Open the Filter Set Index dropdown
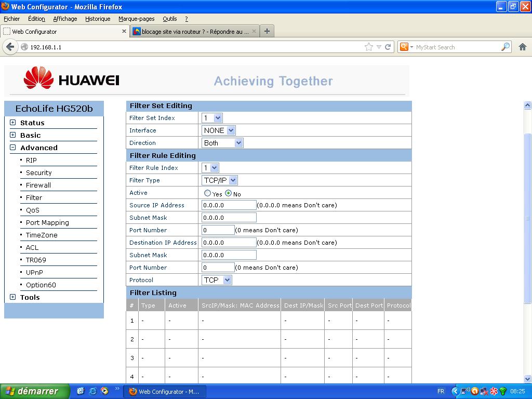The height and width of the screenshot is (399, 532). 212,118
